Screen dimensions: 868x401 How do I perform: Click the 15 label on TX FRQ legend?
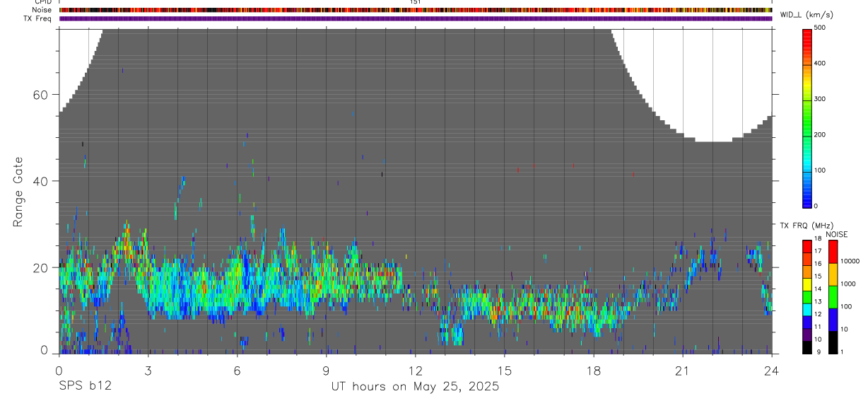pyautogui.click(x=817, y=277)
